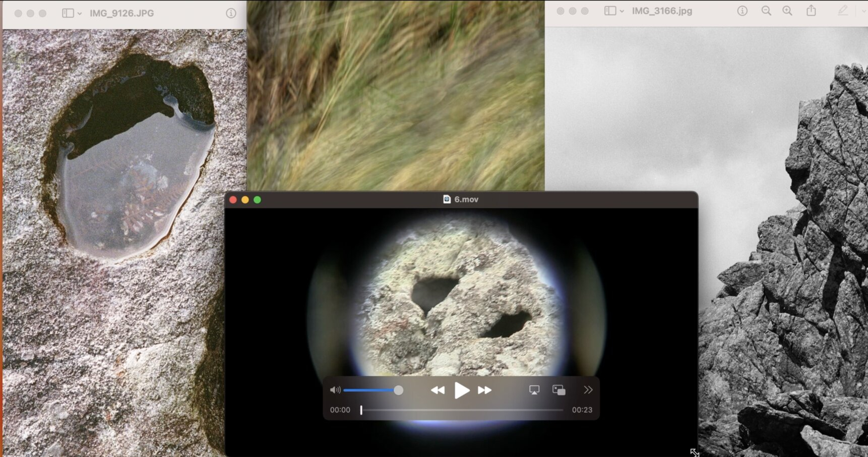The image size is (868, 457).
Task: Expand extra playback options with the double-chevron
Action: pos(587,390)
